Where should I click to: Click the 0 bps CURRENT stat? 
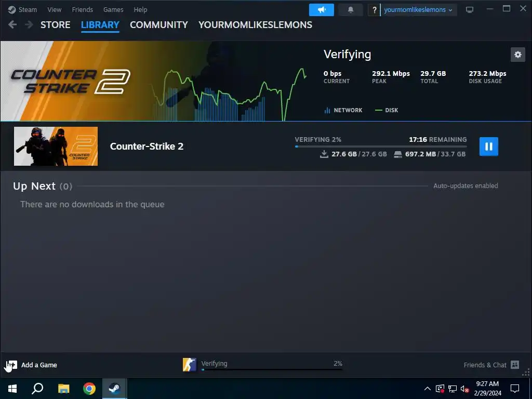click(x=337, y=77)
